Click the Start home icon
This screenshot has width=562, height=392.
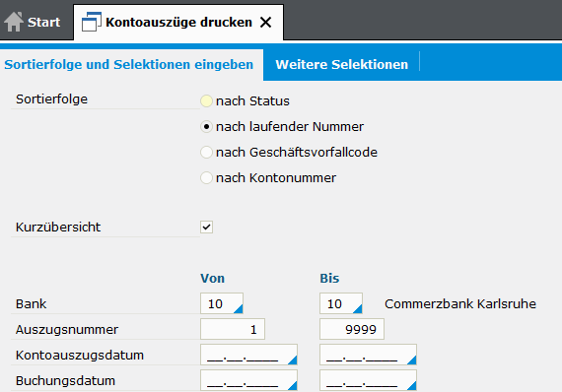click(14, 22)
